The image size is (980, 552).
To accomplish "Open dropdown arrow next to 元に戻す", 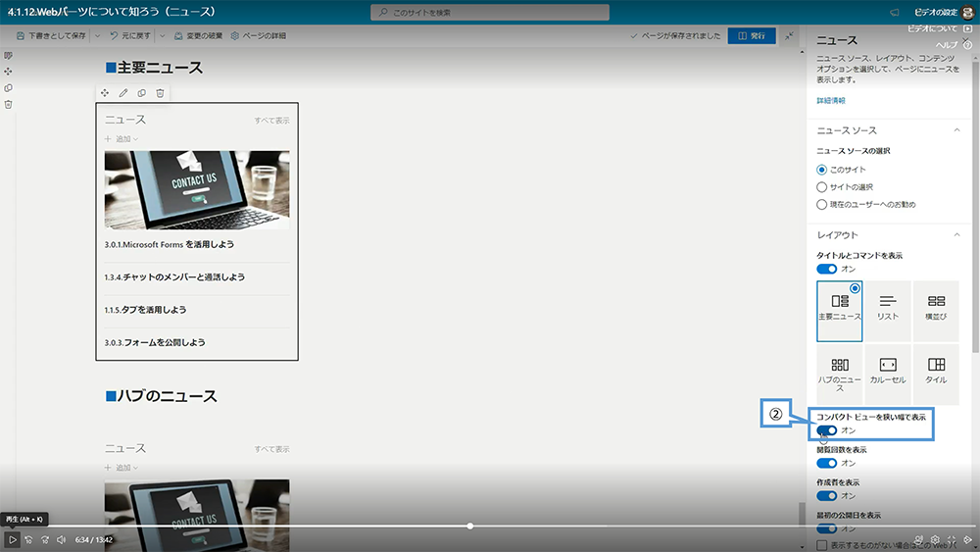I will click(x=163, y=36).
